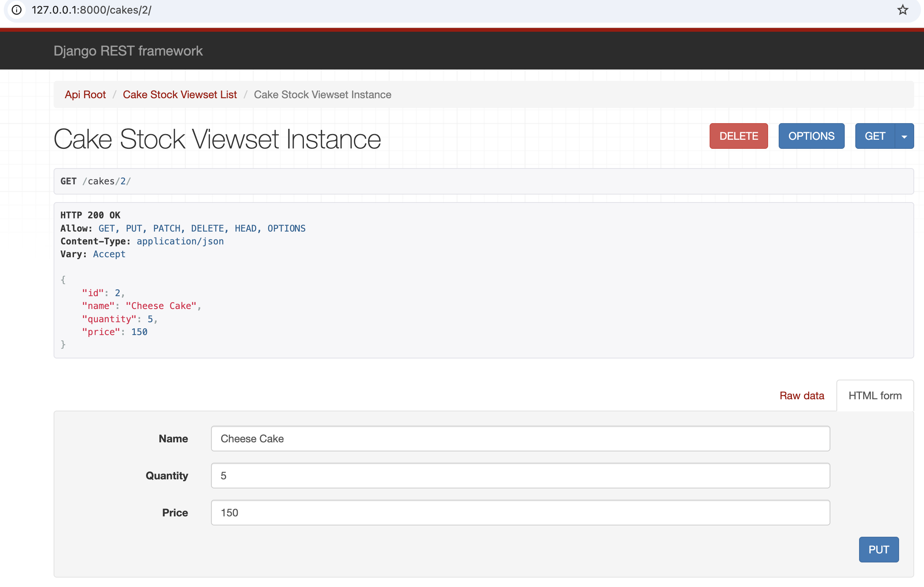Screen dimensions: 924x587
Task: Go to Cake Stock Viewset List
Action: pyautogui.click(x=180, y=94)
